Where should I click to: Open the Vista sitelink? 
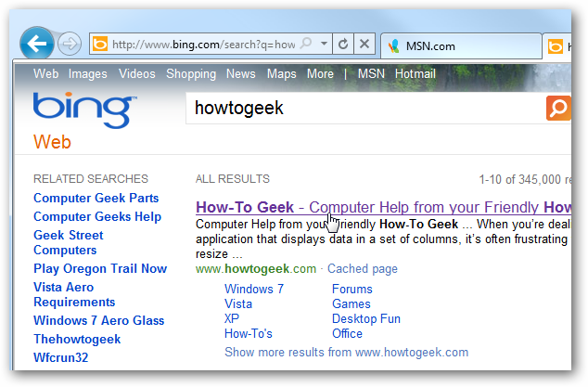point(238,303)
